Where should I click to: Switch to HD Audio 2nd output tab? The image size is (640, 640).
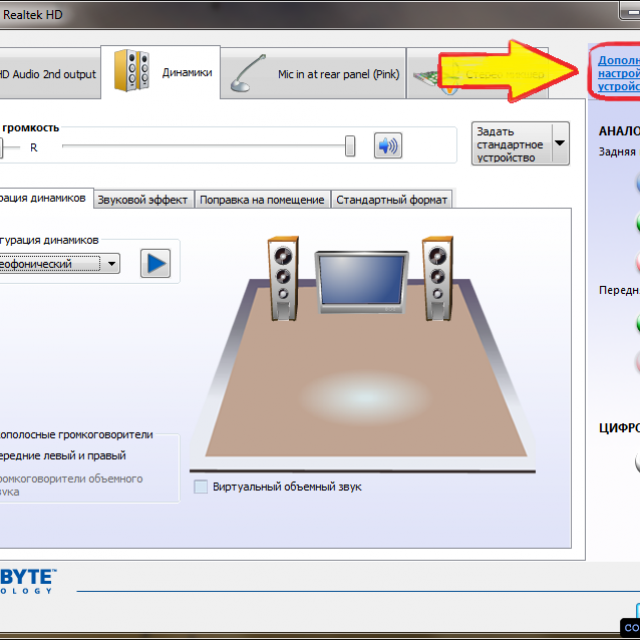point(50,74)
